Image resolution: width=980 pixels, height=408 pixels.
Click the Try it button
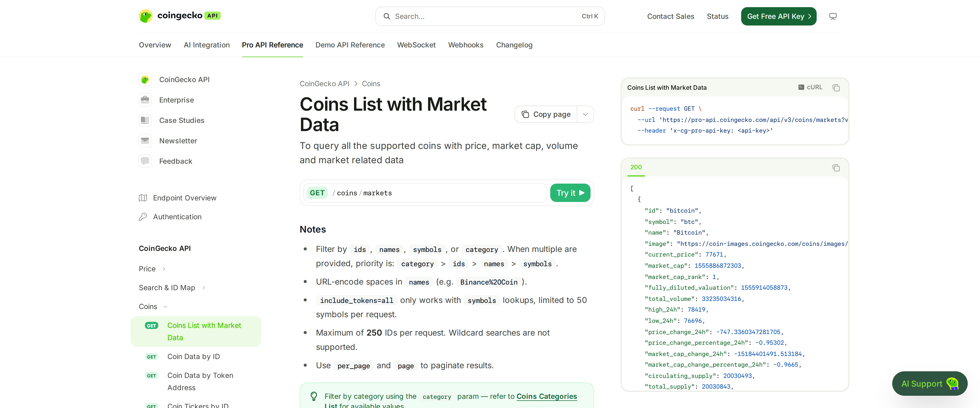coord(570,193)
